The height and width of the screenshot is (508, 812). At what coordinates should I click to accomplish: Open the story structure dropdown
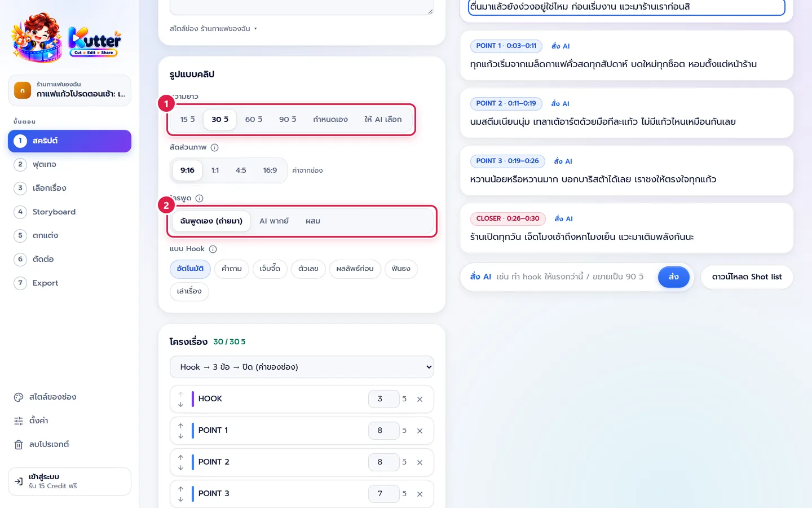click(302, 367)
